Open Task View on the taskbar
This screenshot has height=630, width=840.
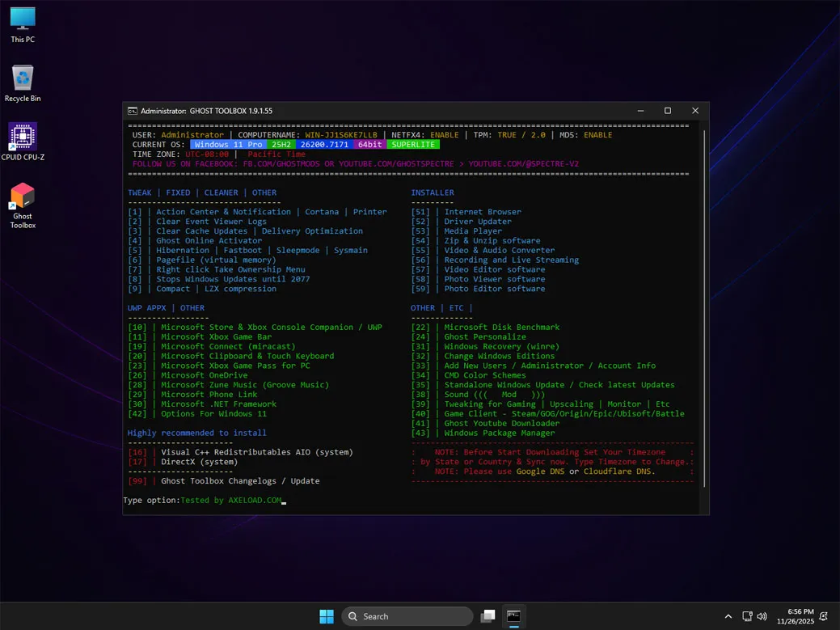[x=488, y=615]
